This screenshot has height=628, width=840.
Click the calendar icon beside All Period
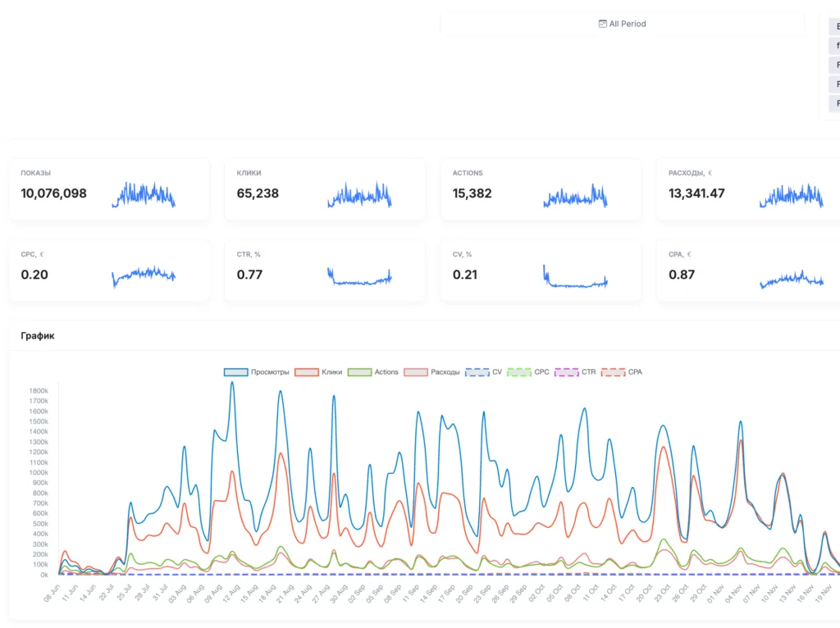point(603,24)
